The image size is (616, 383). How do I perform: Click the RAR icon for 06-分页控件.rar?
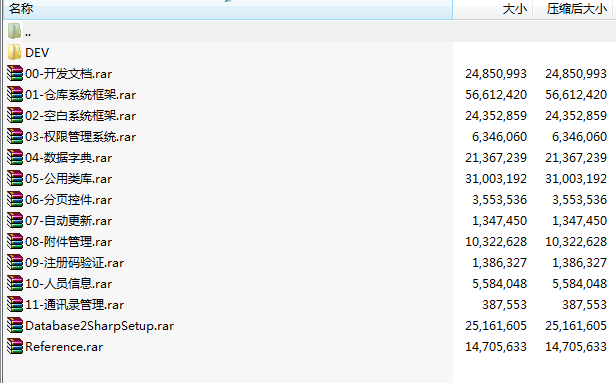(x=15, y=200)
